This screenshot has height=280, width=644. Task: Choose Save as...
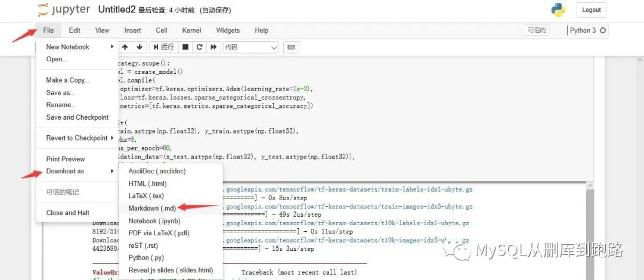(x=78, y=93)
